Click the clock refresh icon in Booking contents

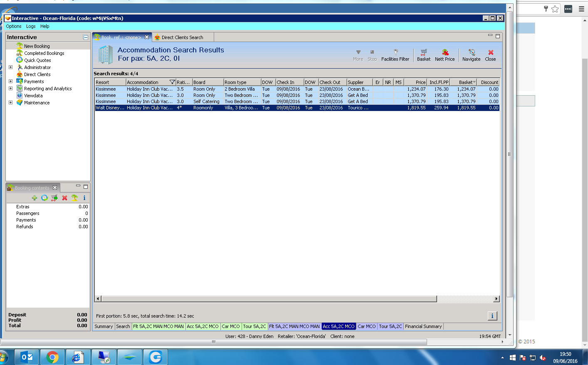pyautogui.click(x=44, y=198)
